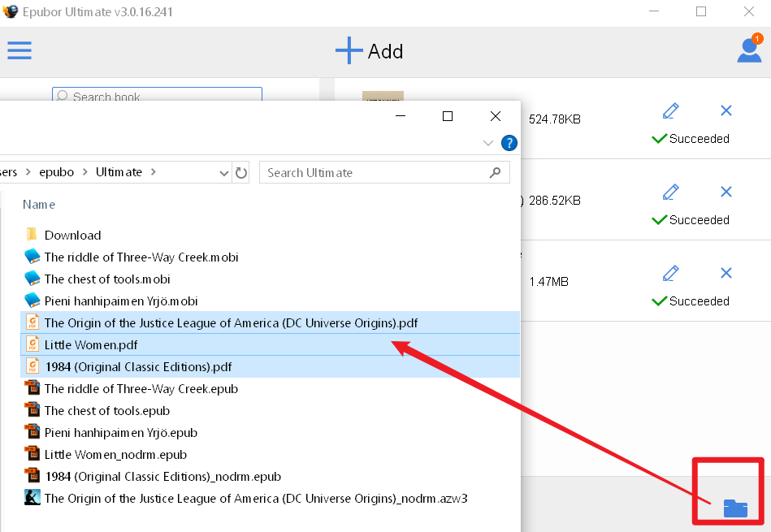Click the Little Women_nodrm.epub file icon
Image resolution: width=771 pixels, height=532 pixels.
32,454
